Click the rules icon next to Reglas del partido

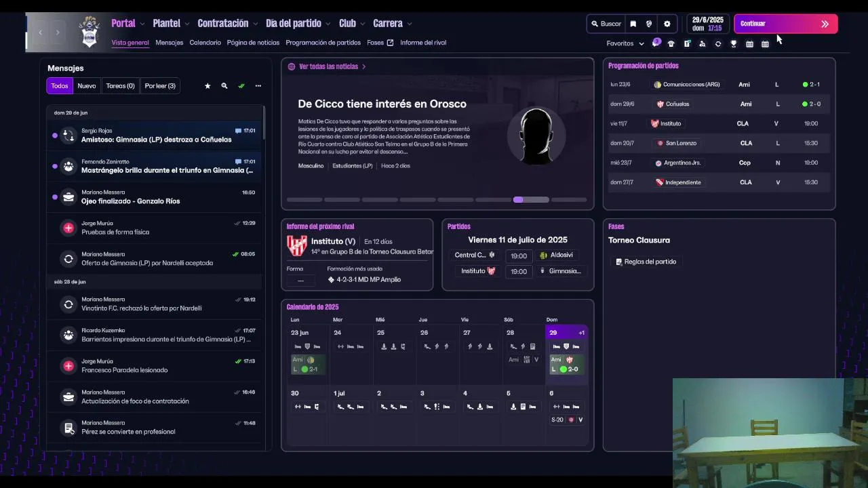[618, 262]
